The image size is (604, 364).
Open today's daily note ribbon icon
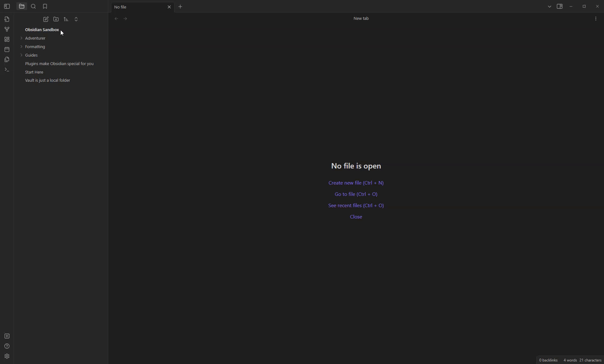click(x=7, y=49)
